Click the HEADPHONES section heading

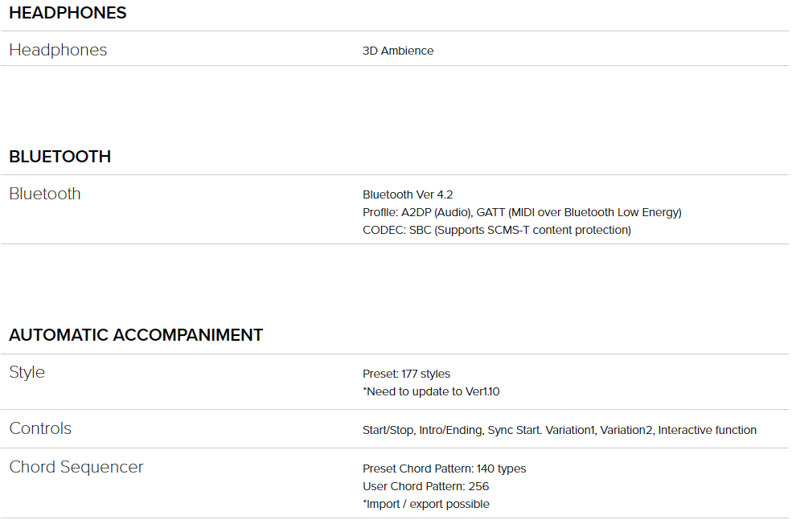[x=68, y=13]
